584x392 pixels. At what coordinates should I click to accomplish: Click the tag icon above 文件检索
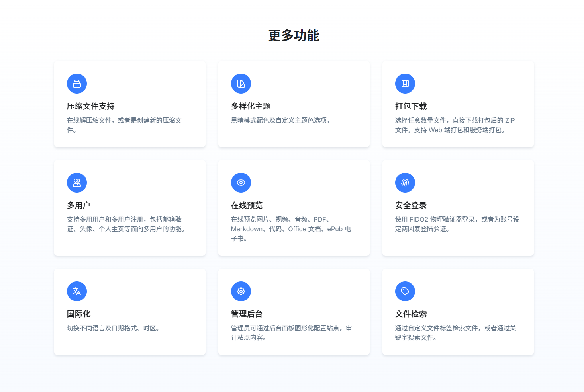405,291
